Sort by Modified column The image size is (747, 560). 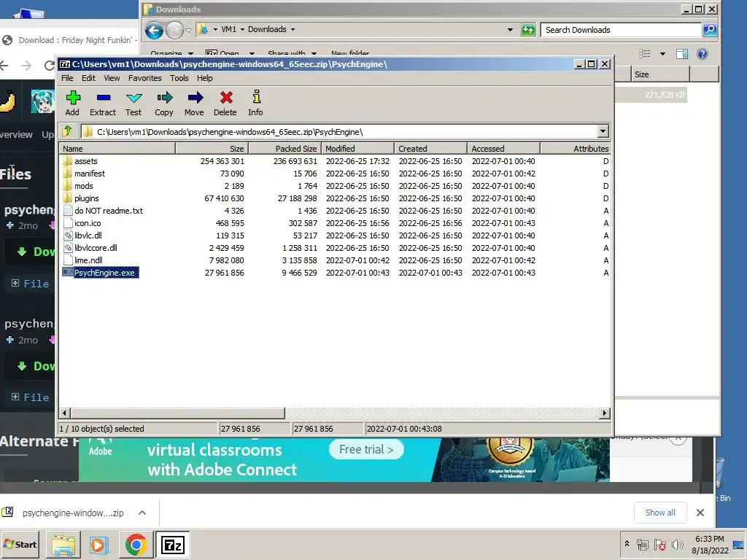point(357,149)
